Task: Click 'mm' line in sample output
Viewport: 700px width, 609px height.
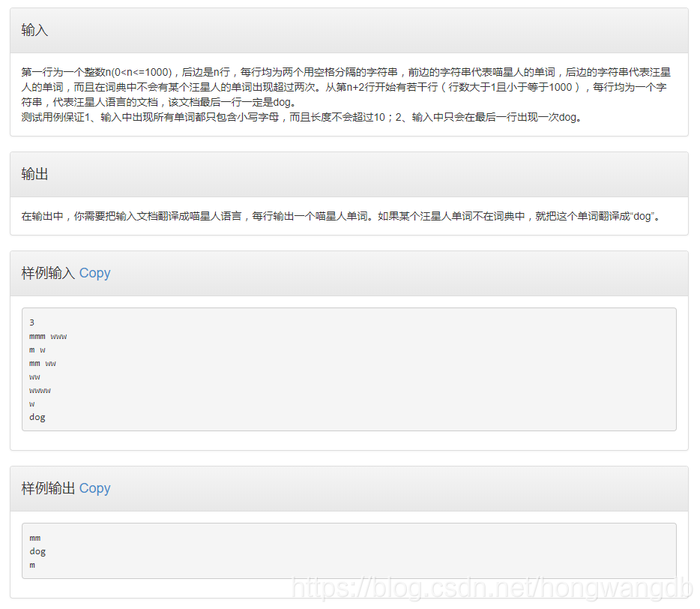Action: 34,538
